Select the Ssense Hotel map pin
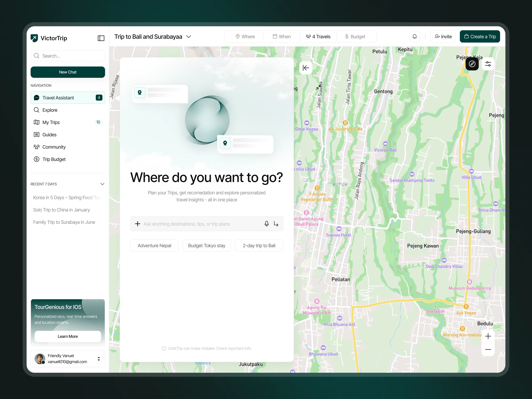Screen dimensions: 532x399 [x=339, y=229]
